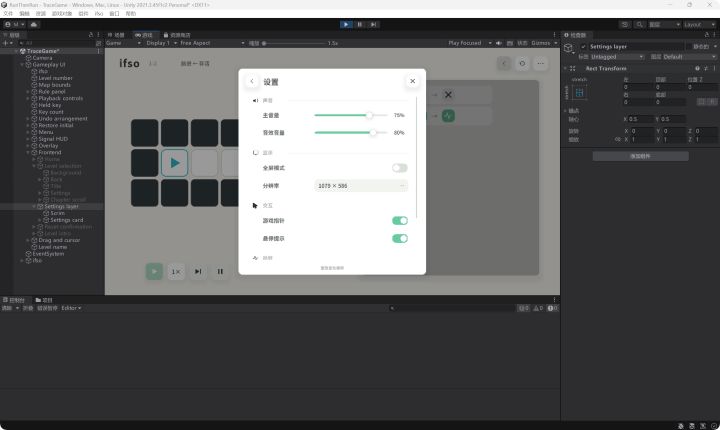Open the Untagged tag dropdown

tap(617, 57)
